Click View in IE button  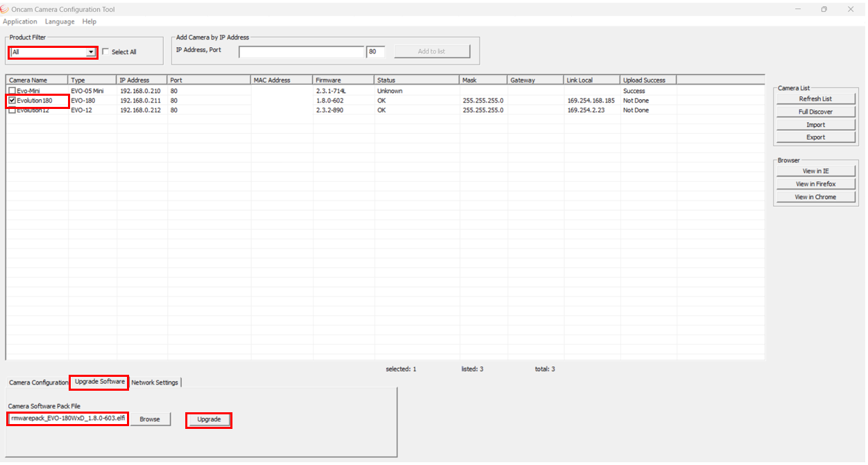point(815,171)
